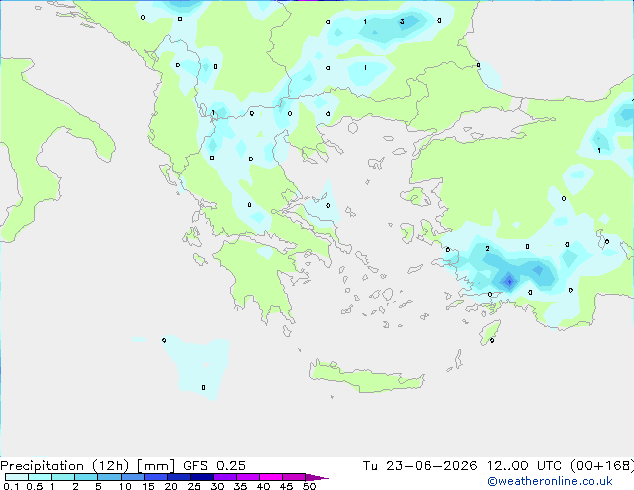This screenshot has width=634, height=490.
Task: Click the 'Precipitation (12h) [mm]' title text
Action: 87,466
